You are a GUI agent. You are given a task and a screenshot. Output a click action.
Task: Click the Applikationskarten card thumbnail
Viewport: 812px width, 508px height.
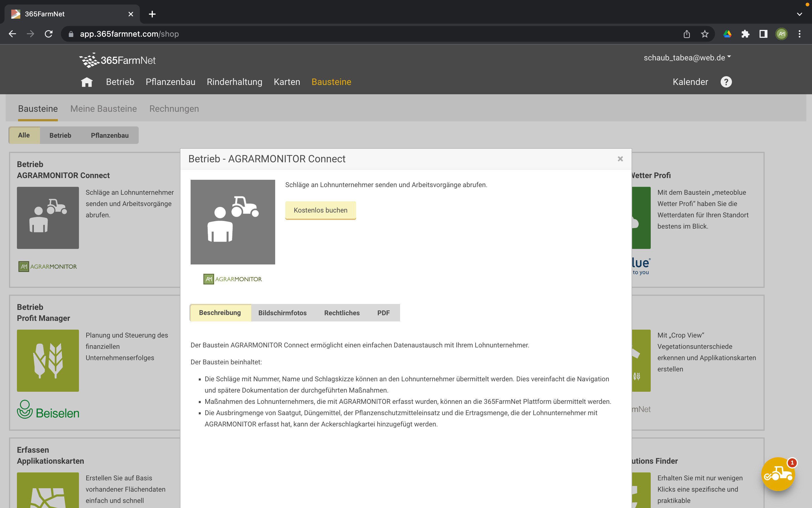pyautogui.click(x=48, y=490)
